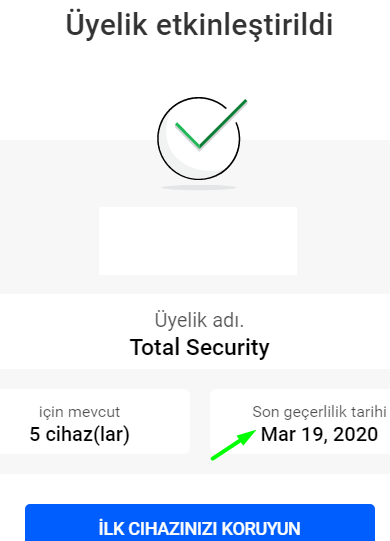
Task: Click the İLK CIHAZINIZI KORUYUN button
Action: [200, 522]
